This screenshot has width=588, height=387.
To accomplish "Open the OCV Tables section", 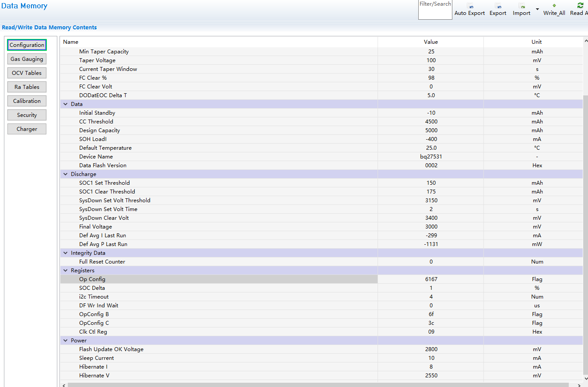I will [x=27, y=73].
